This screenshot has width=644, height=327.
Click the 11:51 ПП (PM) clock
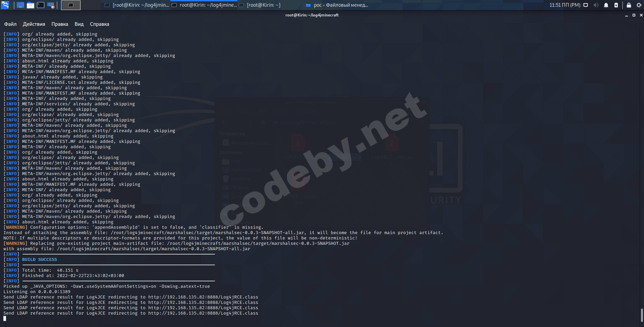(565, 5)
